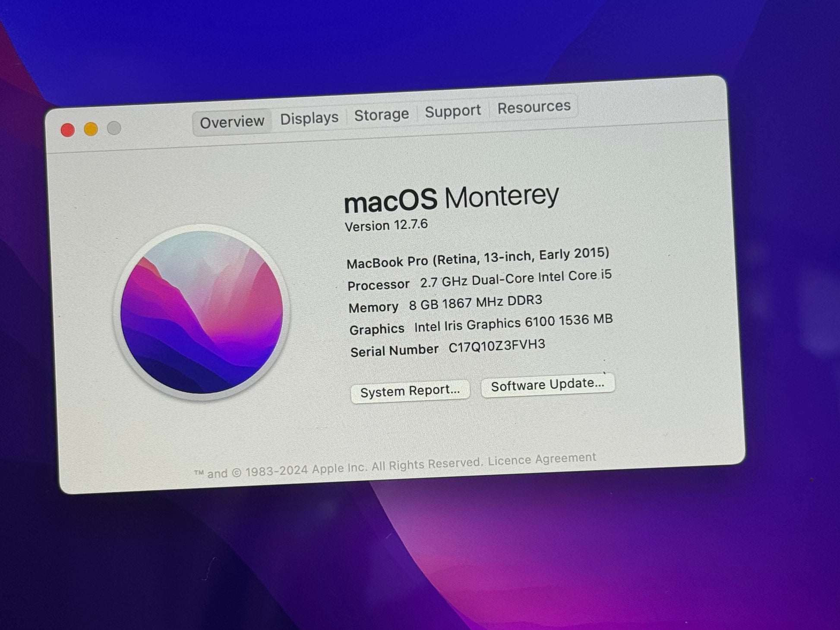Open the Resources tab
840x630 pixels.
[534, 107]
